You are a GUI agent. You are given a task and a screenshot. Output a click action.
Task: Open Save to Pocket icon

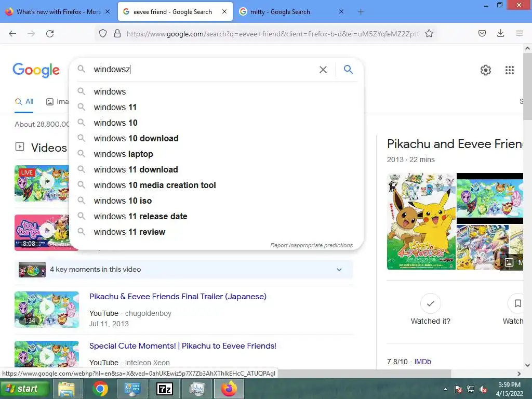(482, 33)
